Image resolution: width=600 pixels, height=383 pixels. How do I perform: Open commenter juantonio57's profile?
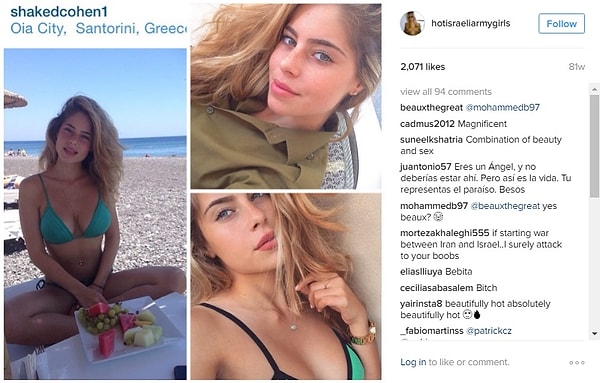426,167
